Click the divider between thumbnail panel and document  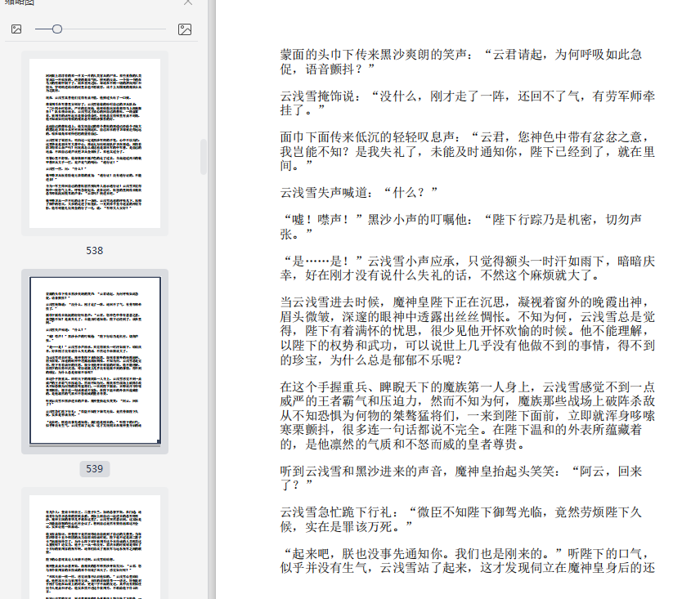click(x=211, y=299)
